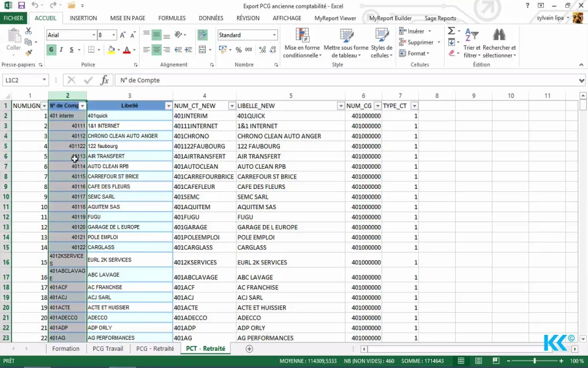This screenshot has width=588, height=368.
Task: Click Styles de cellules button
Action: [x=382, y=43]
